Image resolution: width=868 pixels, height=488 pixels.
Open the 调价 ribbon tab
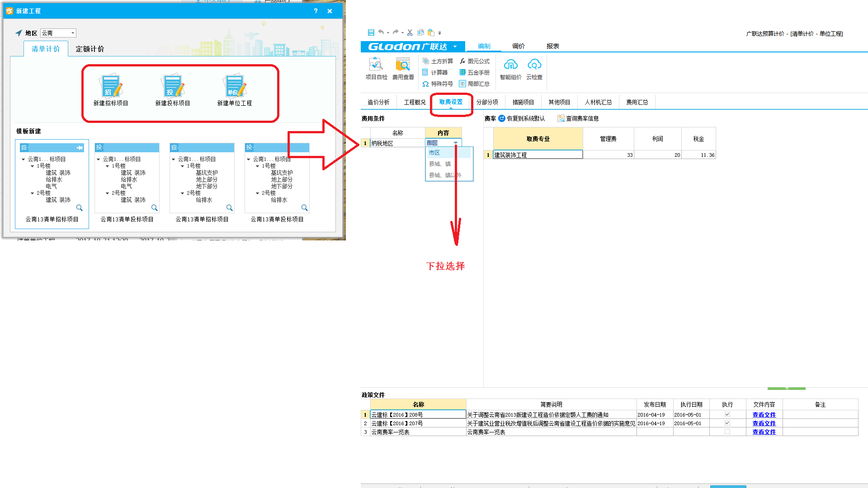point(518,46)
